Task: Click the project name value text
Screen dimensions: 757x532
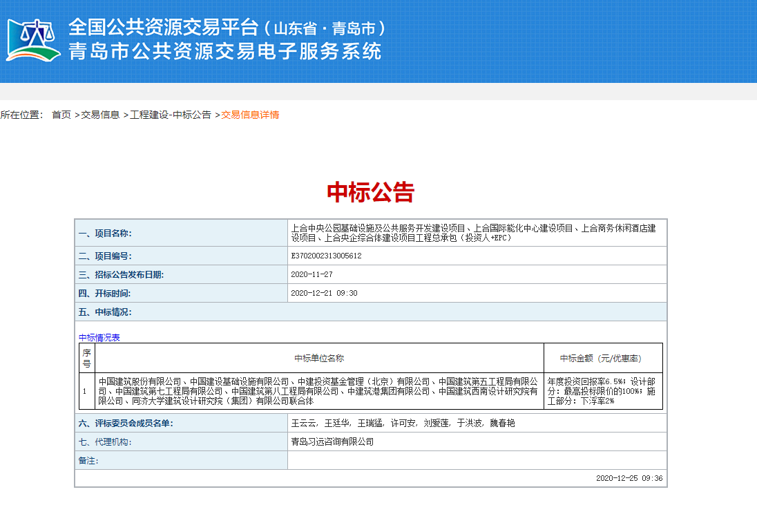Action: coord(474,233)
